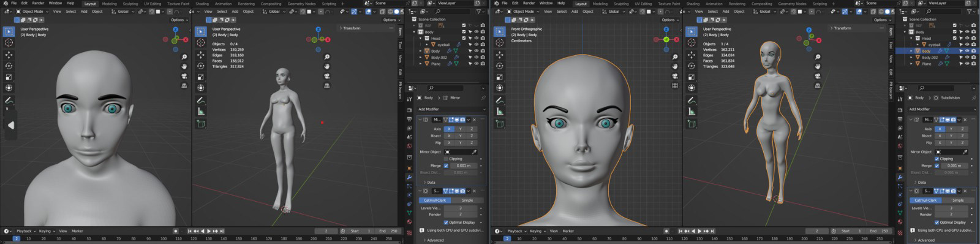Viewport: 980px width, 244px height.
Task: Click Flip Z button in left window's Mirror modifier
Action: click(472, 142)
